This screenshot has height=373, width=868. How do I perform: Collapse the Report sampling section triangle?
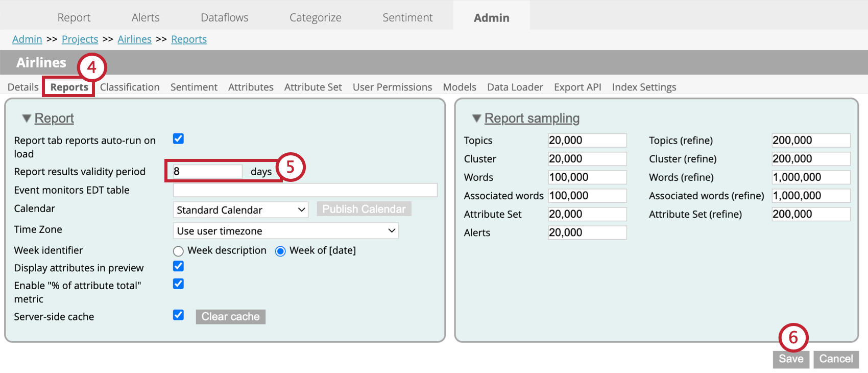[477, 119]
